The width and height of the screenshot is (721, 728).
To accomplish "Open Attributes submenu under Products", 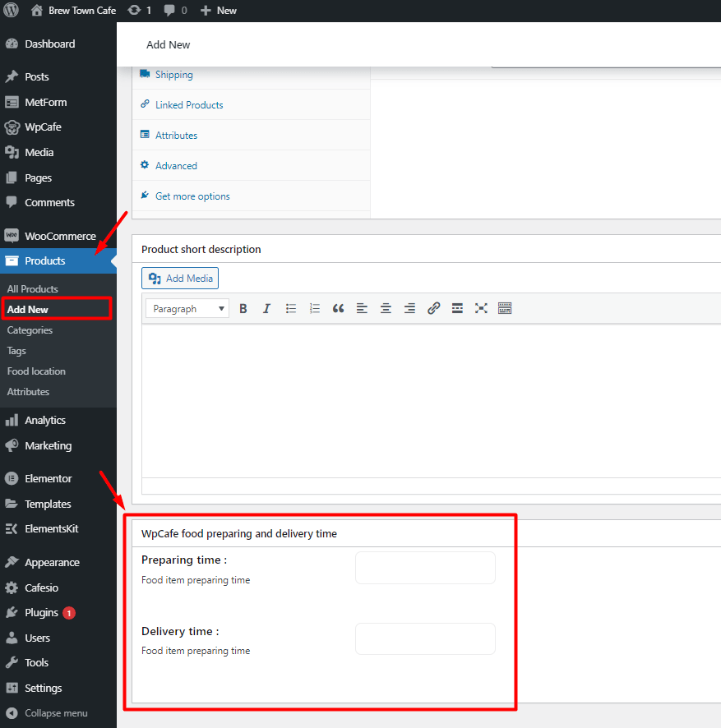I will (x=28, y=392).
